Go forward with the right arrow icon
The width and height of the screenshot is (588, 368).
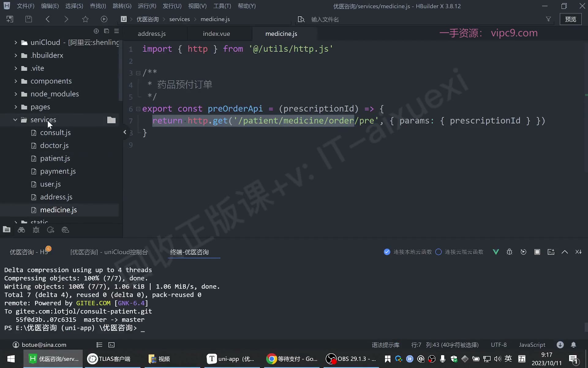66,19
